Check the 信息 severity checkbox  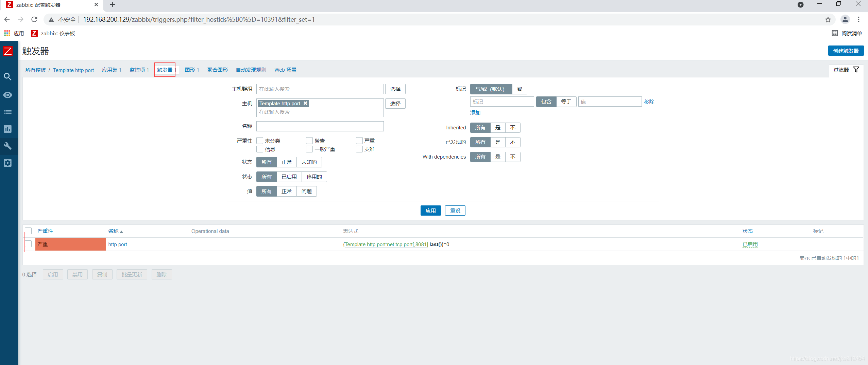[260, 149]
